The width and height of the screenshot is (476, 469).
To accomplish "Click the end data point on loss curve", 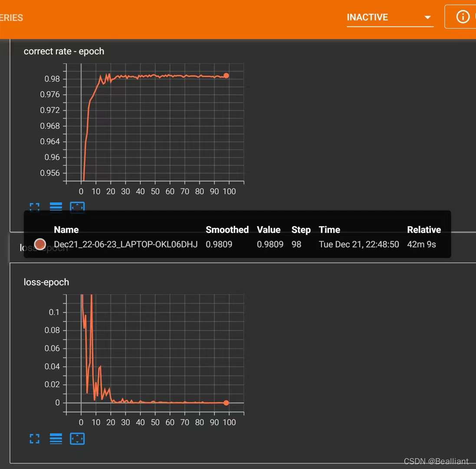I will [x=226, y=403].
